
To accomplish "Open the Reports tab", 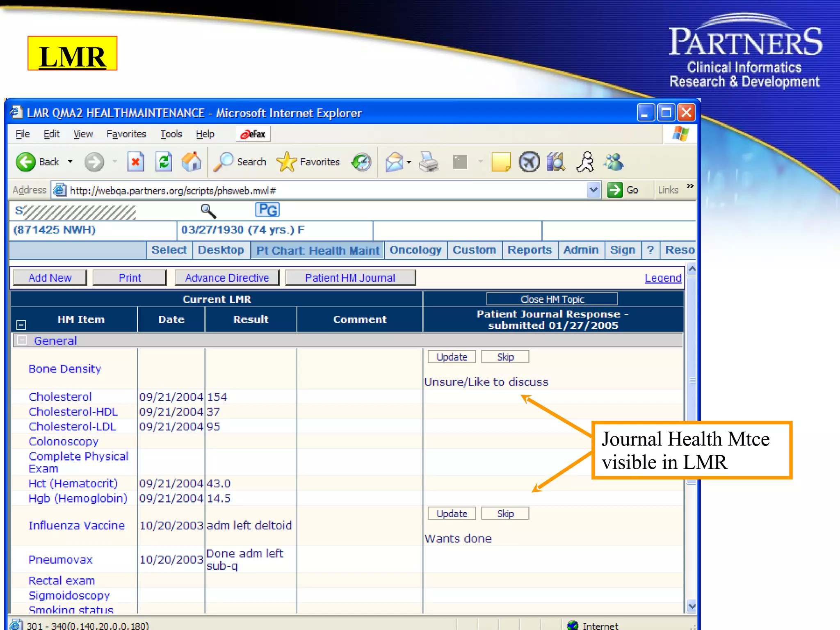I will click(x=530, y=250).
